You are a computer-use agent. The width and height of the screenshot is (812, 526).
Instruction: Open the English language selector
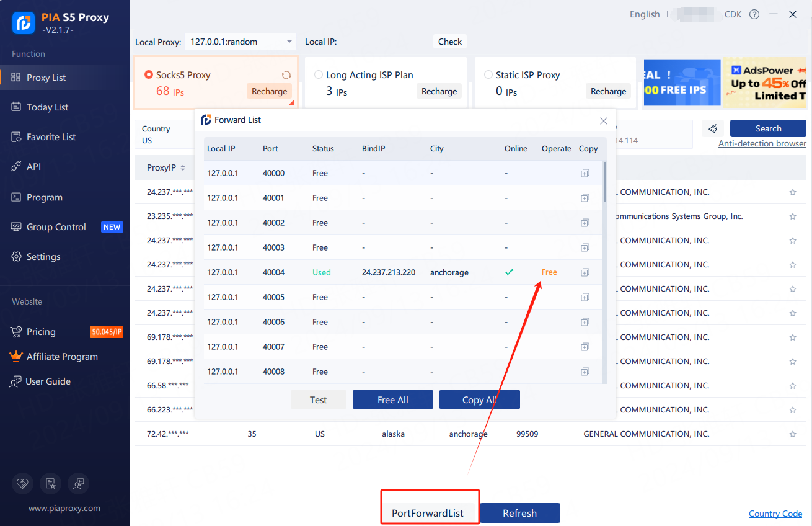coord(644,14)
